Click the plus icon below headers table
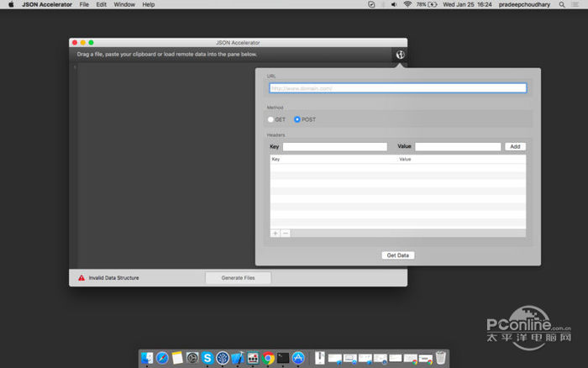The height and width of the screenshot is (368, 588). pyautogui.click(x=276, y=234)
